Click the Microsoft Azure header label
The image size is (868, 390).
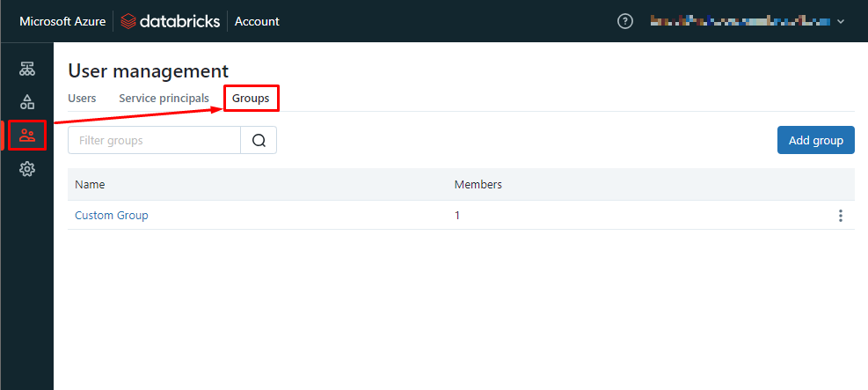tap(62, 21)
